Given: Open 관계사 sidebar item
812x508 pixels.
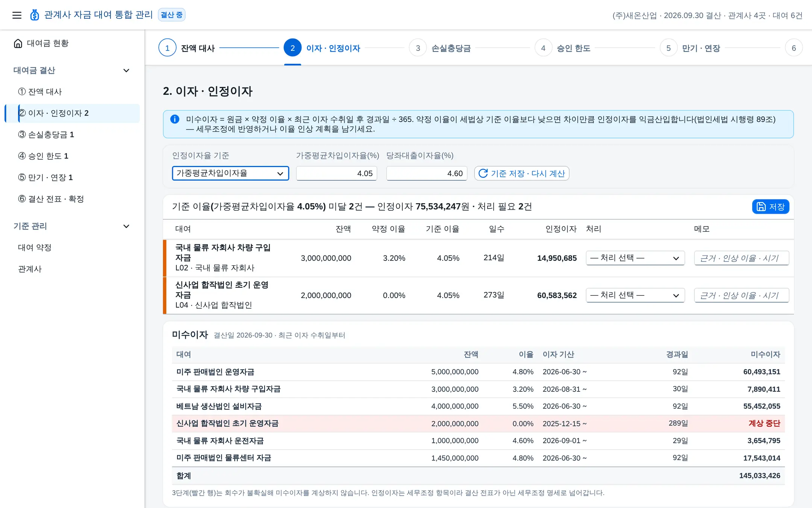Looking at the screenshot, I should click(x=72, y=269).
